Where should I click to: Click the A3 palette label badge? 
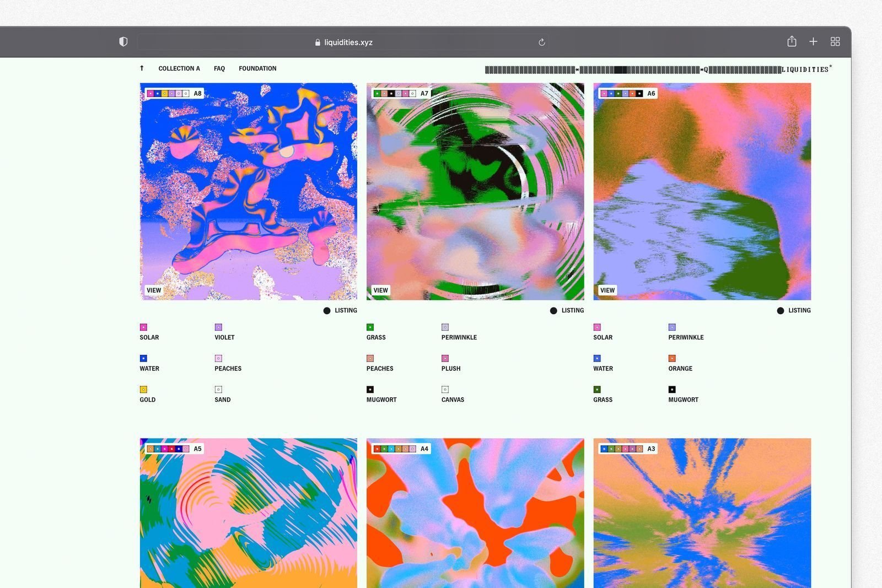coord(628,449)
